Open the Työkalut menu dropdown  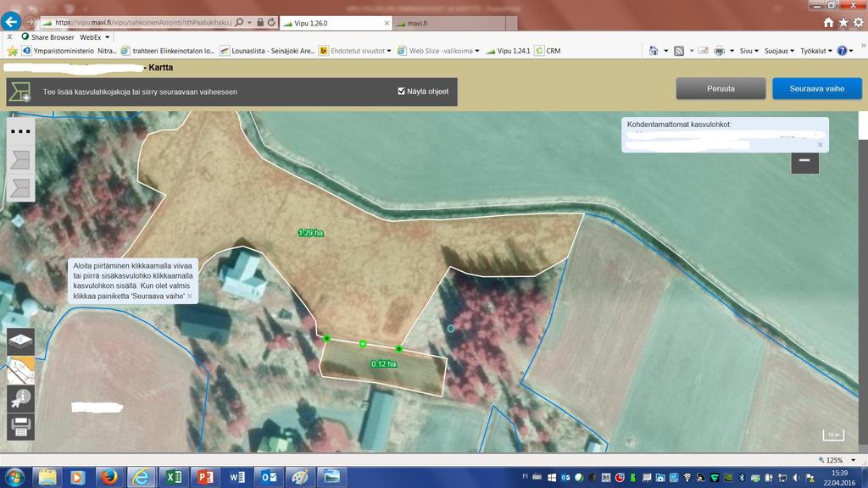pyautogui.click(x=816, y=51)
